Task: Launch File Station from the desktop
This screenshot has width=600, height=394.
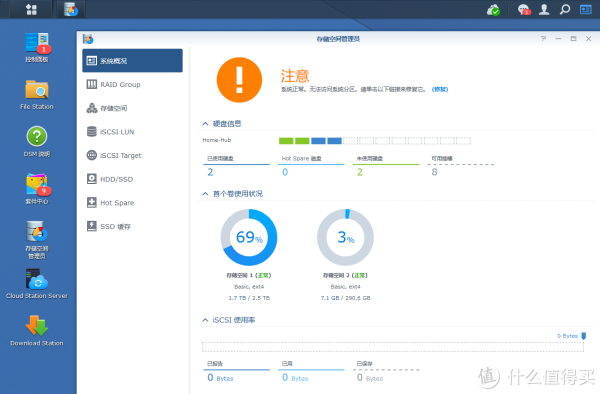Action: pos(37,94)
